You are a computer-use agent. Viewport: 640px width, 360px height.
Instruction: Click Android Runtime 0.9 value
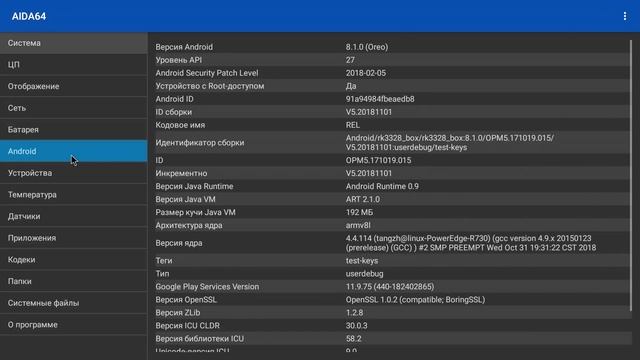point(382,187)
